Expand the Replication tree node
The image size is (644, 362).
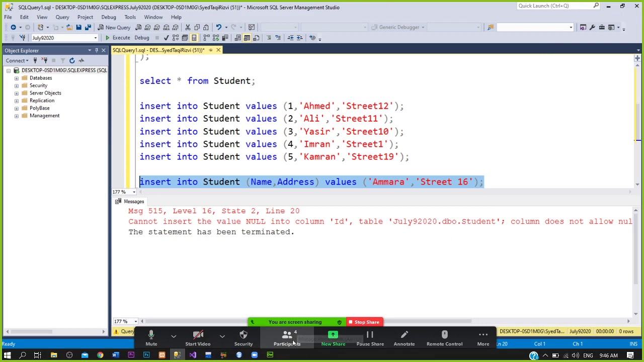click(x=17, y=101)
